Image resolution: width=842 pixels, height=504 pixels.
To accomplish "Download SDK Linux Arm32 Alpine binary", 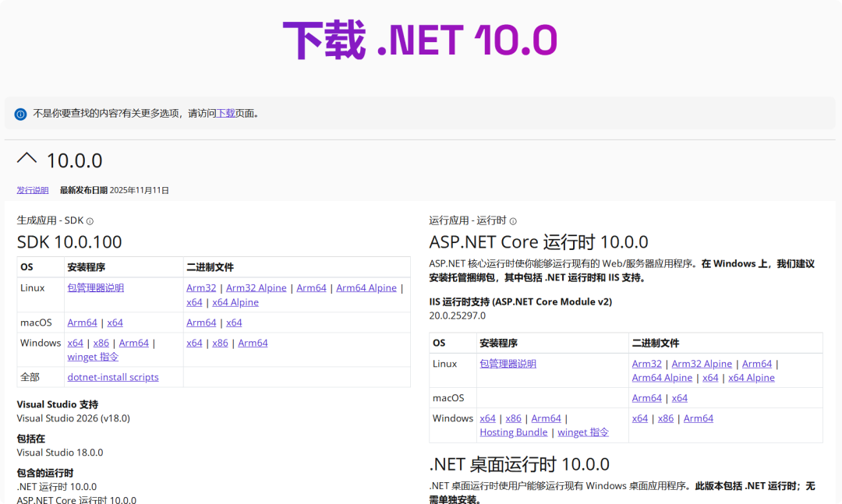I will 256,287.
